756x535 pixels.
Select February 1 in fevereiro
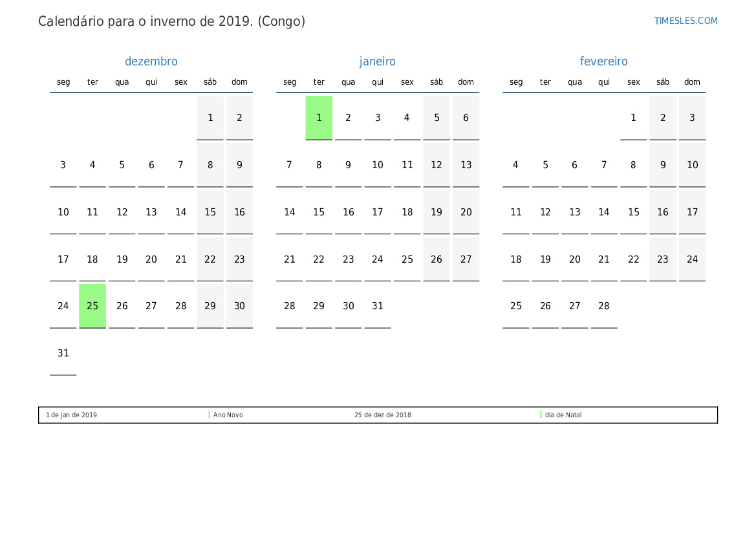pos(633,118)
